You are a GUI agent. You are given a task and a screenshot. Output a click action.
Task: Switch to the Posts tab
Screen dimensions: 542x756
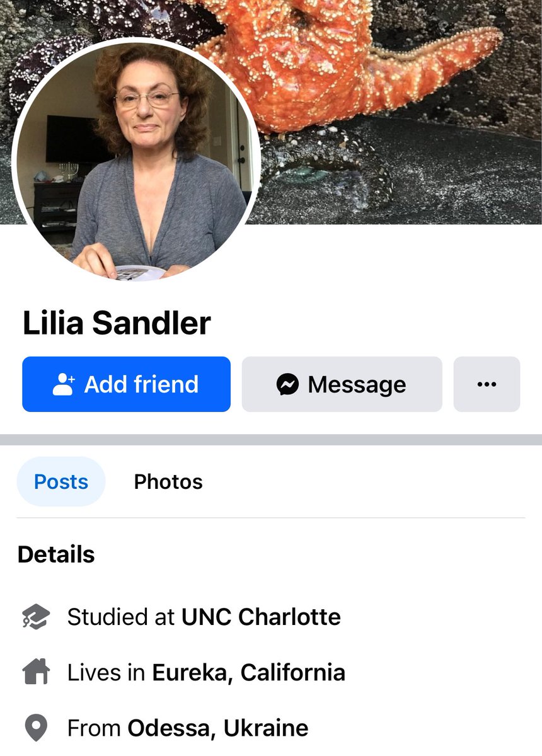pyautogui.click(x=61, y=482)
